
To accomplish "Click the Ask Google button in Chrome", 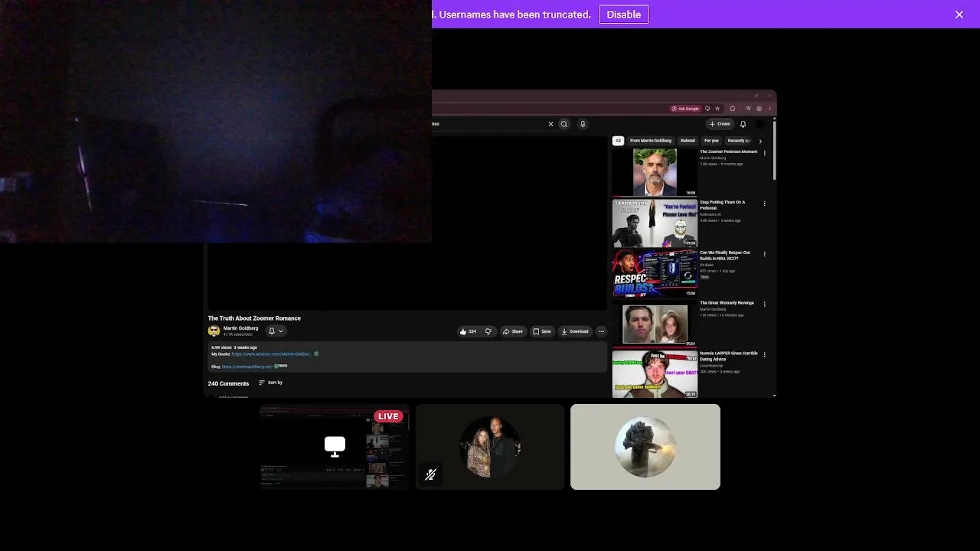I will [x=686, y=109].
